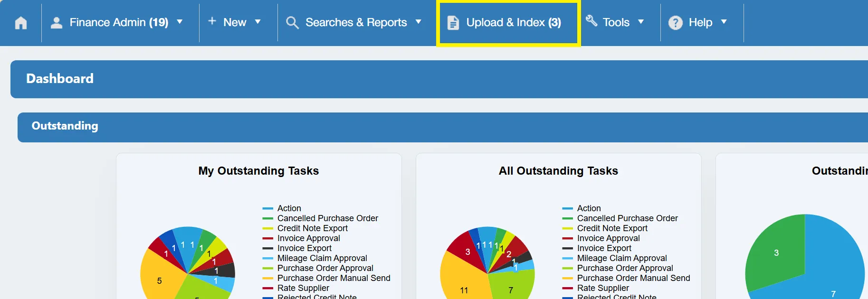Toggle Purchase Order Manual Send legend in All Outstanding Tasks
This screenshot has height=299, width=868.
pos(626,278)
